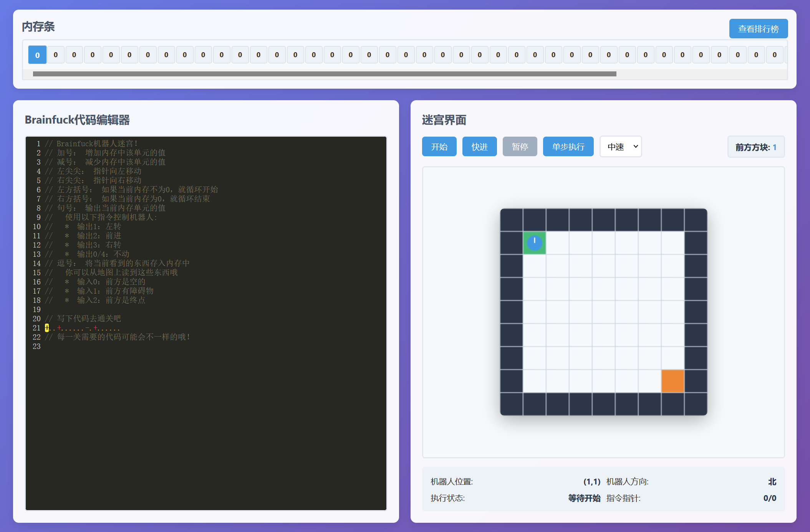
Task: Place the cursor on empty line 23
Action: pos(115,347)
